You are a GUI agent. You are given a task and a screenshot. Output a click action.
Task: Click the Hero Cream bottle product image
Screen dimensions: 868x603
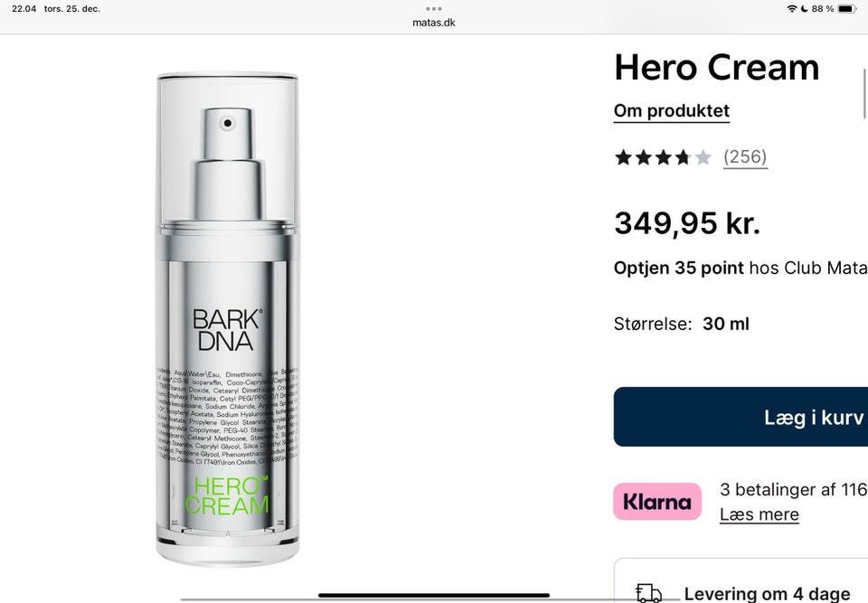click(228, 318)
